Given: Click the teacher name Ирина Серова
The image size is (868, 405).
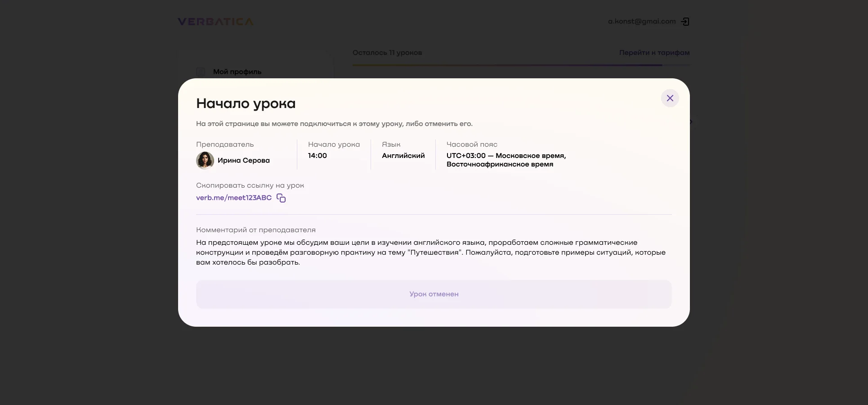Looking at the screenshot, I should click(244, 160).
